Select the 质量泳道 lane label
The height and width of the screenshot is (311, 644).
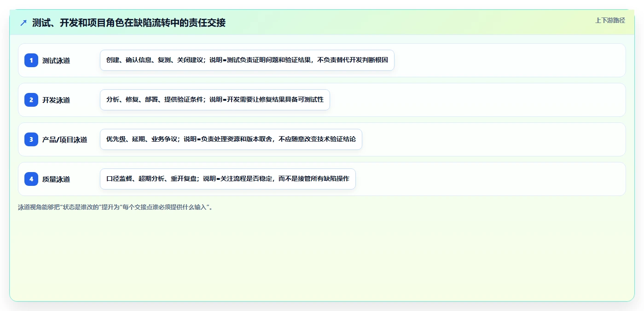56,179
